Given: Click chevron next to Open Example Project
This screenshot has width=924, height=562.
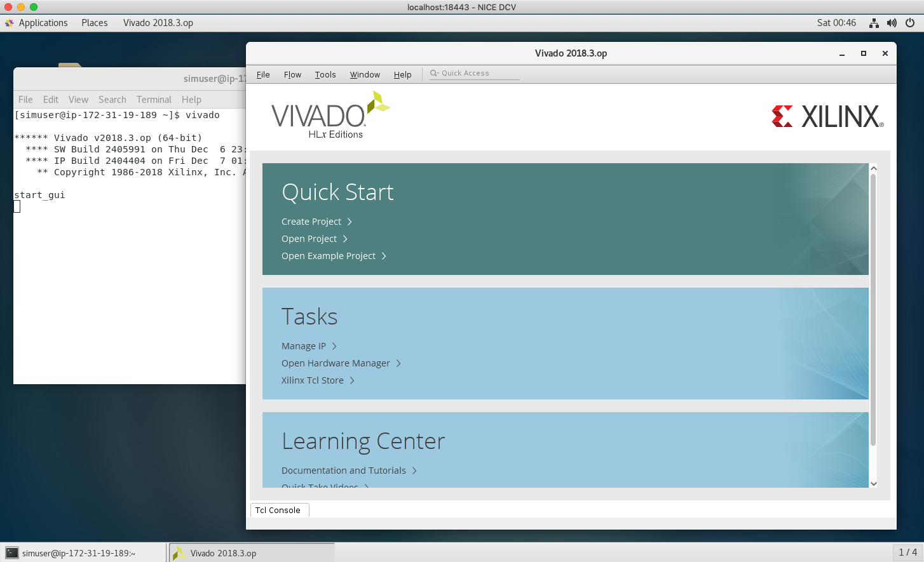Looking at the screenshot, I should pos(384,256).
